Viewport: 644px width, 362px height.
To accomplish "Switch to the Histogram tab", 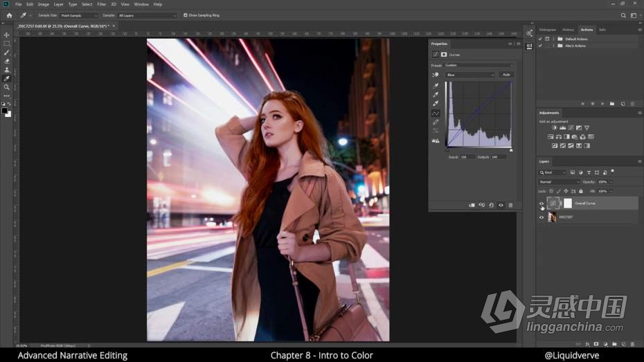I will pyautogui.click(x=548, y=30).
